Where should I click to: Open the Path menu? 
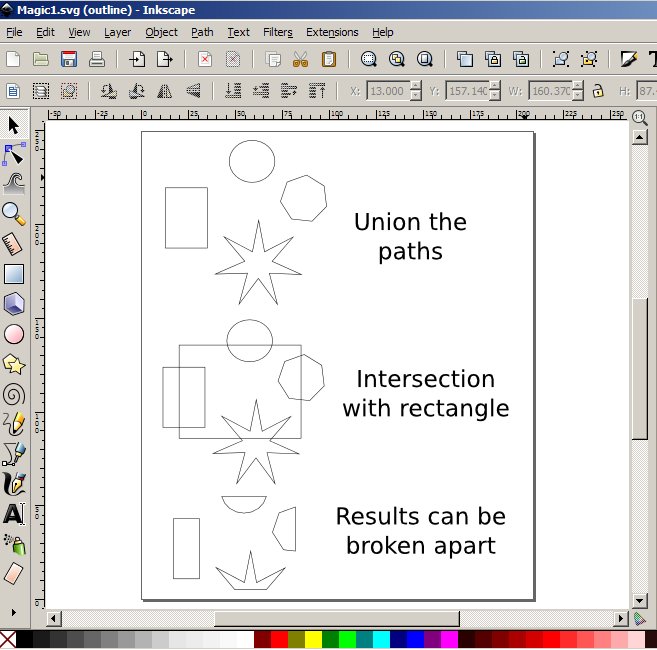point(202,32)
